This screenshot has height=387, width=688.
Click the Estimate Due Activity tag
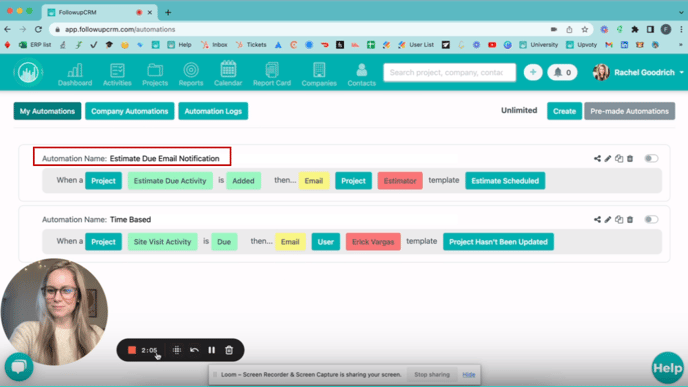(x=170, y=181)
